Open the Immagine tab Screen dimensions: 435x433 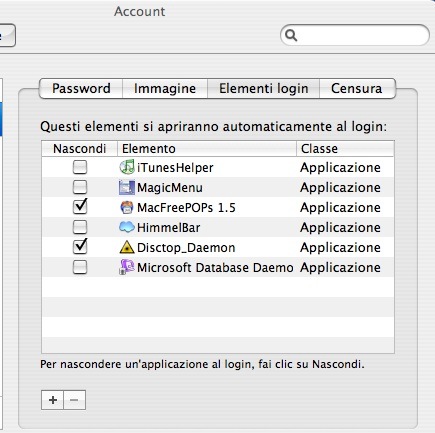165,88
